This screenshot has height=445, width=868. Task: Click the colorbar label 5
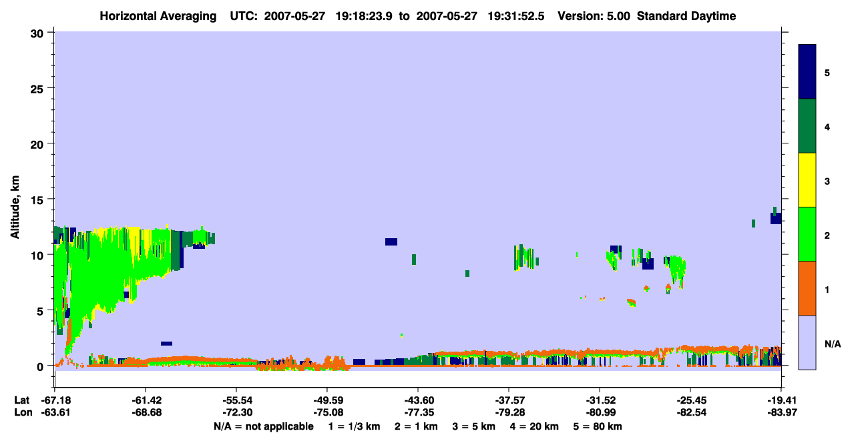(x=828, y=73)
